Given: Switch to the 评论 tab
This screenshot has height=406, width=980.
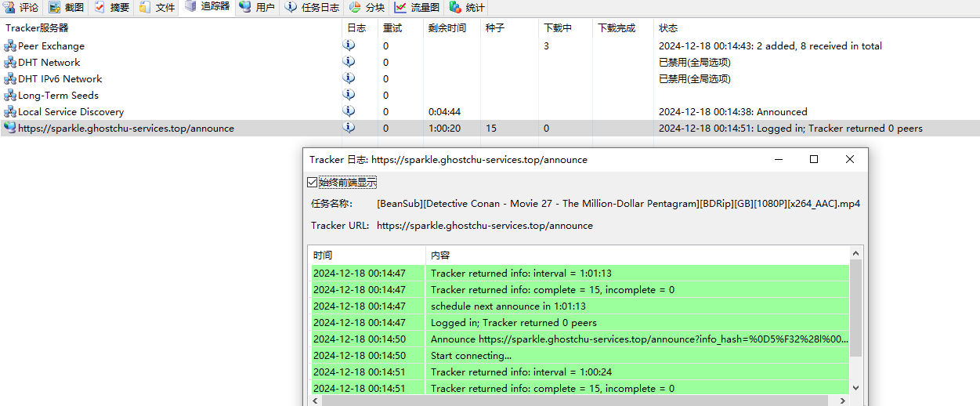Looking at the screenshot, I should click(x=21, y=8).
